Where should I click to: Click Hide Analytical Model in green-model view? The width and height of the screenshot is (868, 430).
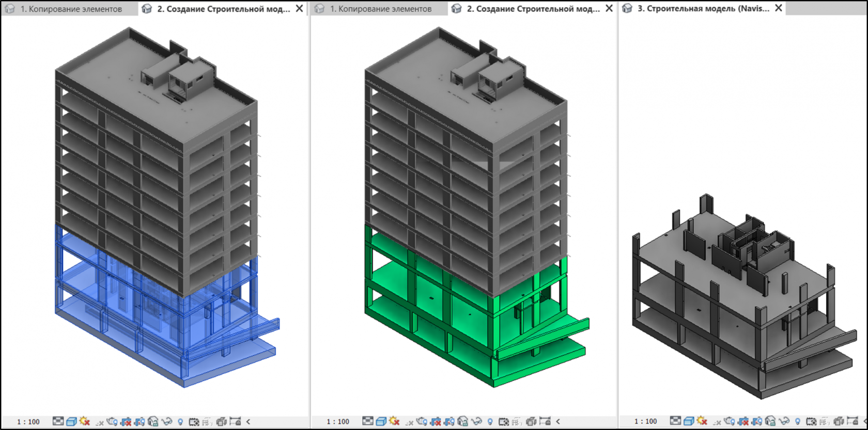(x=516, y=422)
